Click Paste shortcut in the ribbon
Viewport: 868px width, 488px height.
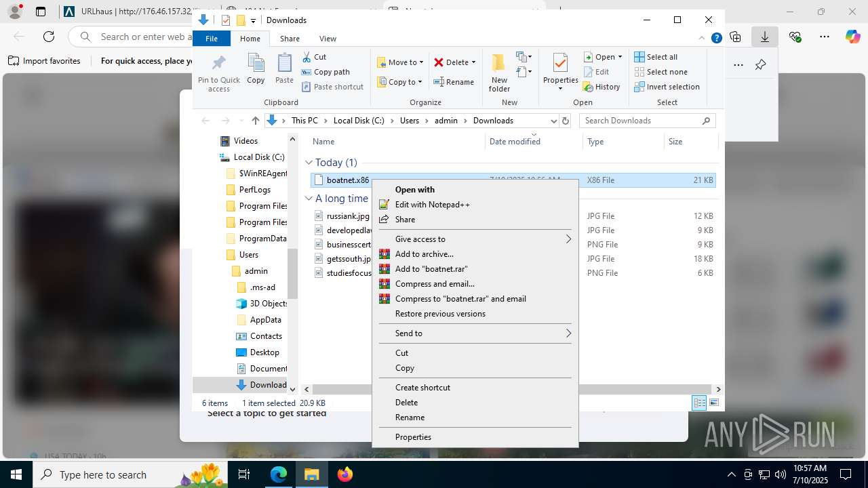click(332, 87)
